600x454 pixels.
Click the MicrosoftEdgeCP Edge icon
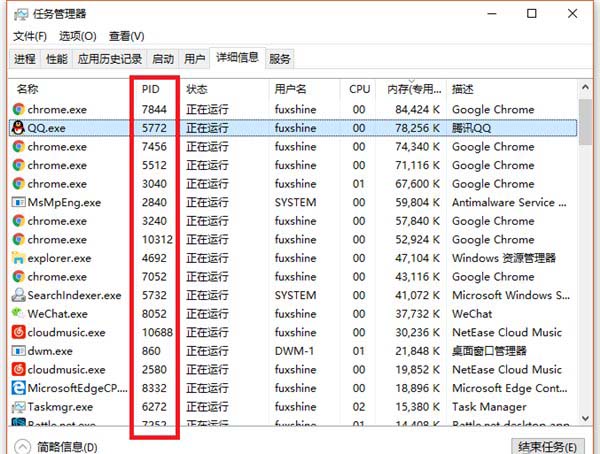(x=18, y=388)
